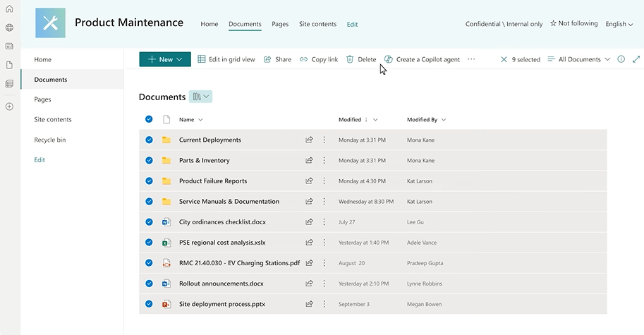Expand content to full screen icon

pyautogui.click(x=636, y=59)
